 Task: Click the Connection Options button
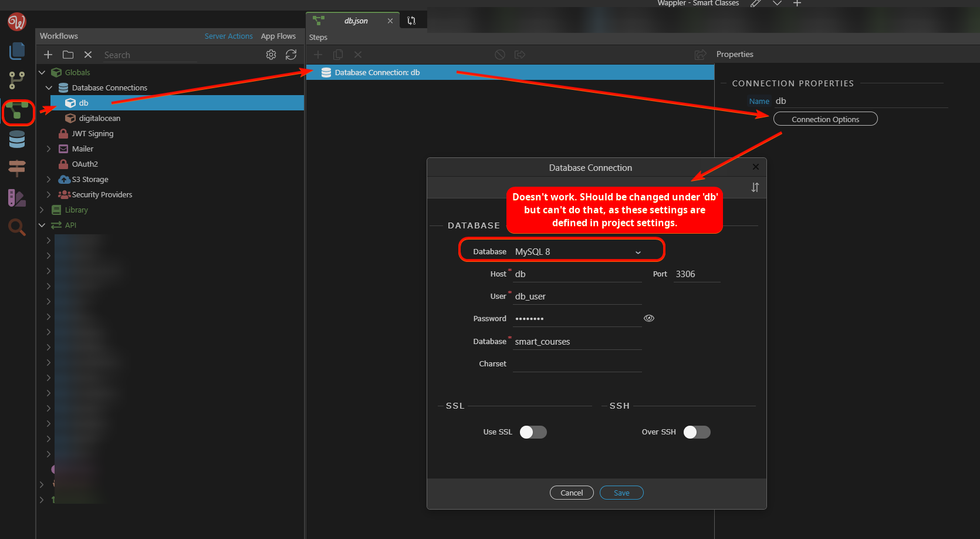(825, 119)
